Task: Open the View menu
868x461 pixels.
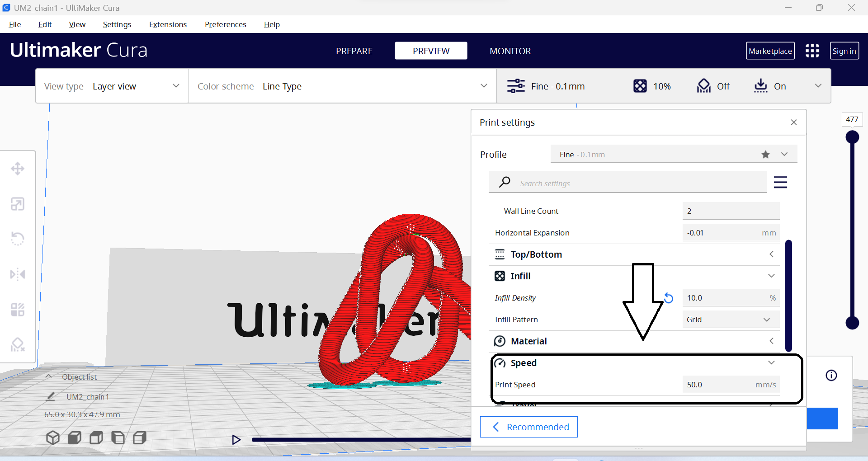Action: [77, 24]
